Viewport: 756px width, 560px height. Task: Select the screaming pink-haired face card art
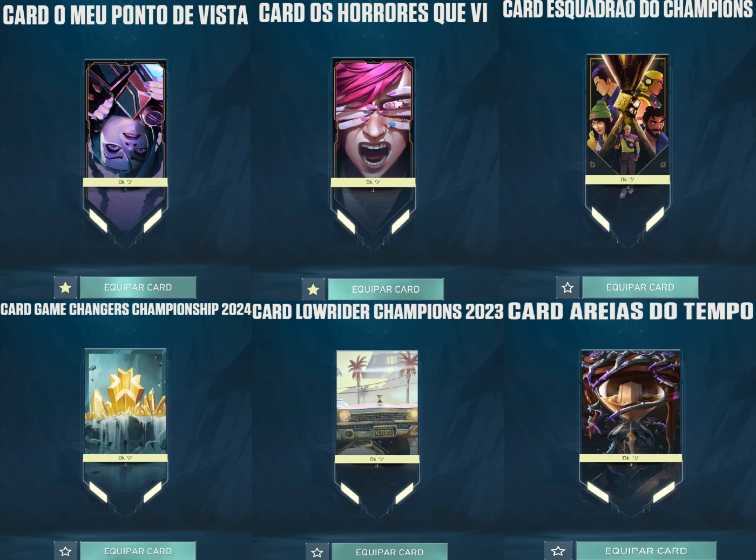pyautogui.click(x=373, y=120)
